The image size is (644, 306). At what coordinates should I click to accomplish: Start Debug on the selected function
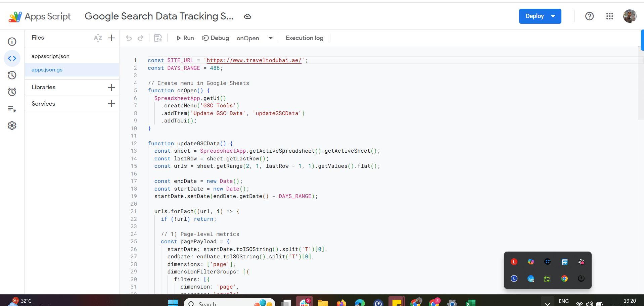click(216, 38)
